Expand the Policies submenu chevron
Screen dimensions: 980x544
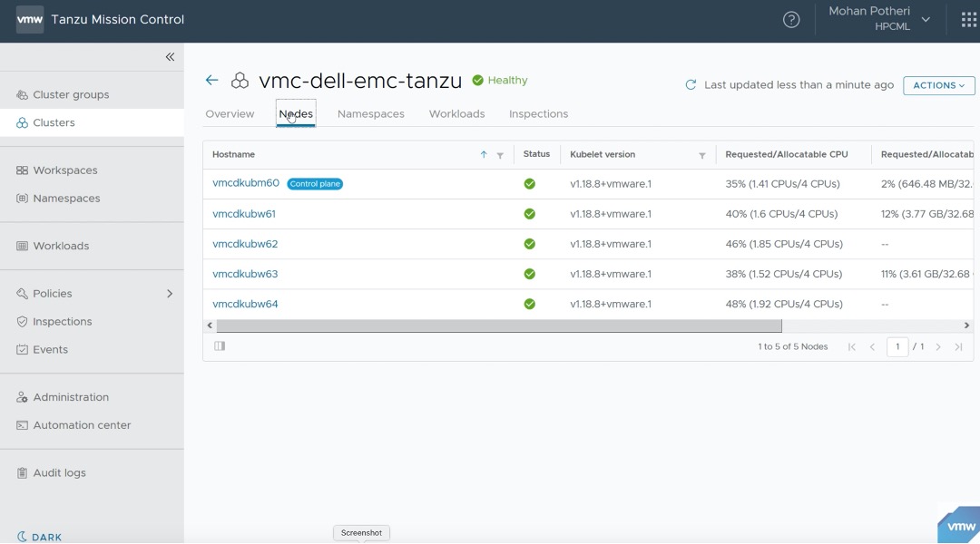pyautogui.click(x=170, y=294)
